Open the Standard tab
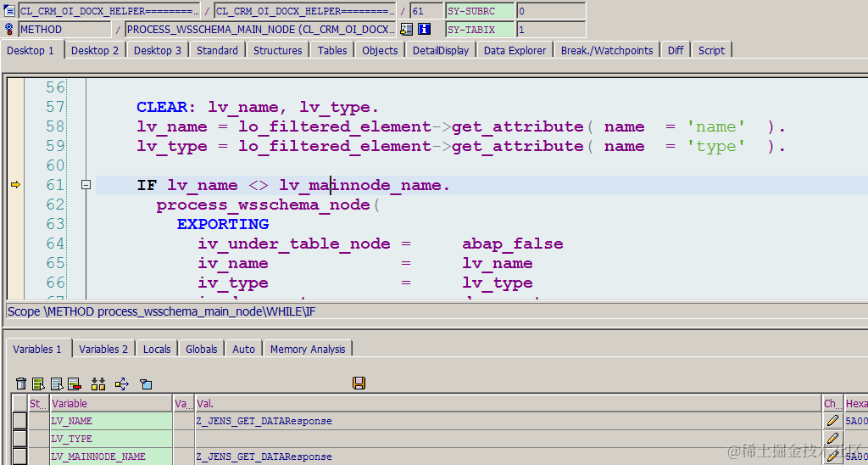Image resolution: width=868 pixels, height=465 pixels. pos(218,50)
